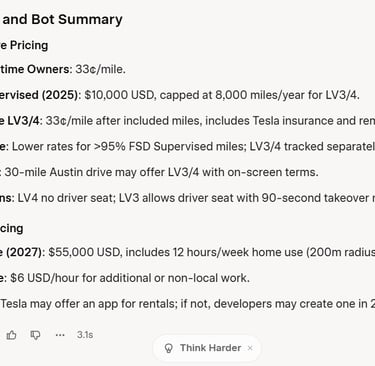Screen dimensions: 375x366
Task: Click the bold "ervised (2025)" label
Action: tap(39, 95)
